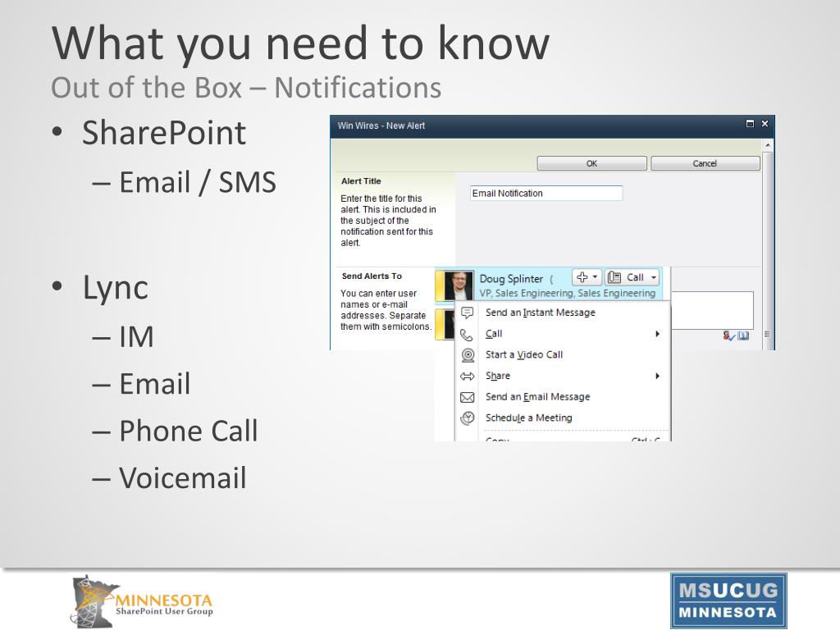Viewport: 840px width, 630px height.
Task: Click the VP, Sales Engineering subtitle text
Action: point(568,293)
